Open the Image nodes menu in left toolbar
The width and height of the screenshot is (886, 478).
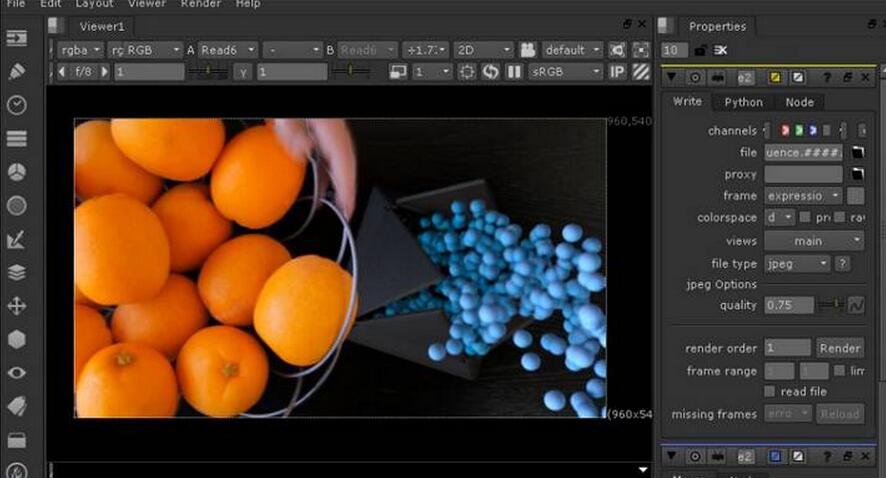coord(17,38)
